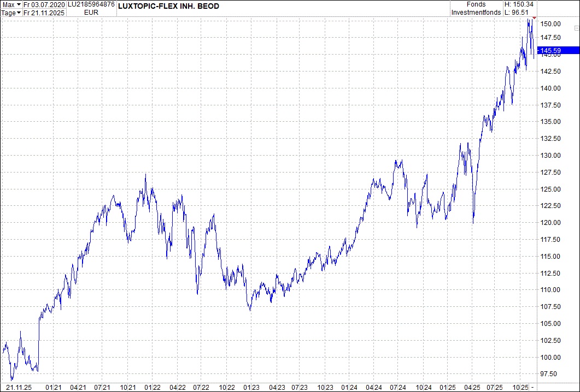
Task: Click the 125.00 price axis label
Action: [x=550, y=189]
